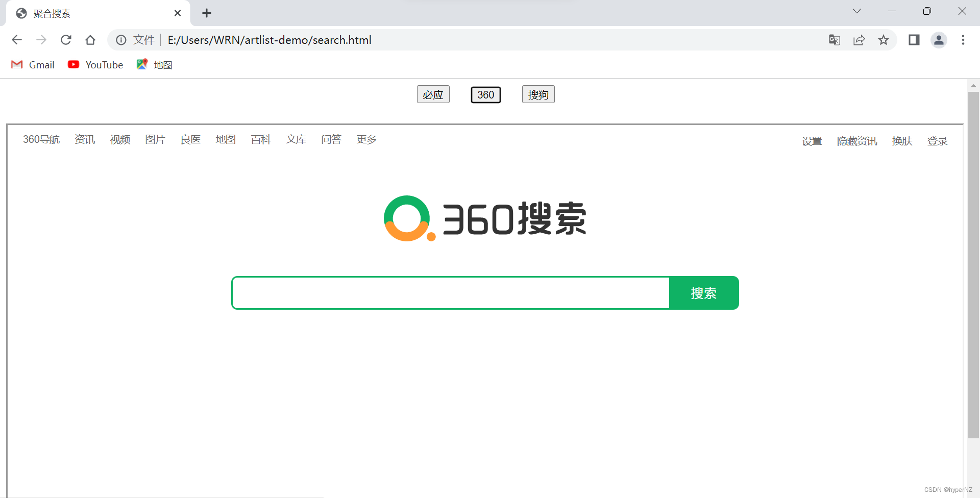
Task: Open the 百科 encyclopedia tab
Action: [261, 139]
